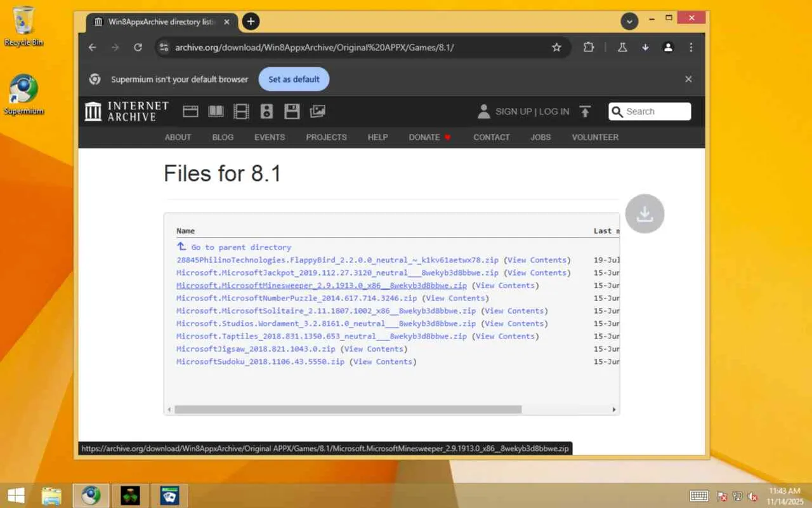Go back to the previous page
This screenshot has height=508, width=812.
pos(93,48)
